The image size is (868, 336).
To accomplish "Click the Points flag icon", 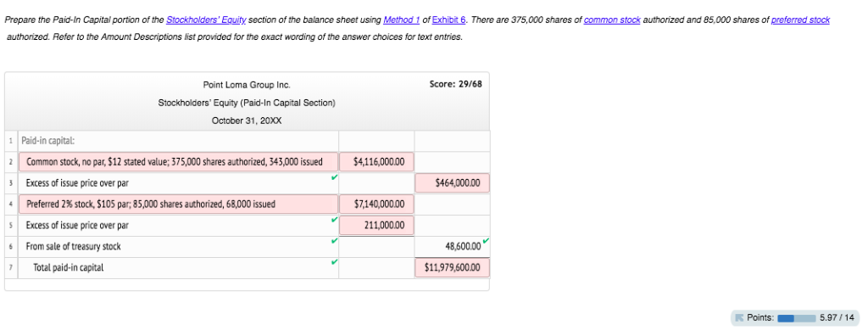I will click(739, 317).
